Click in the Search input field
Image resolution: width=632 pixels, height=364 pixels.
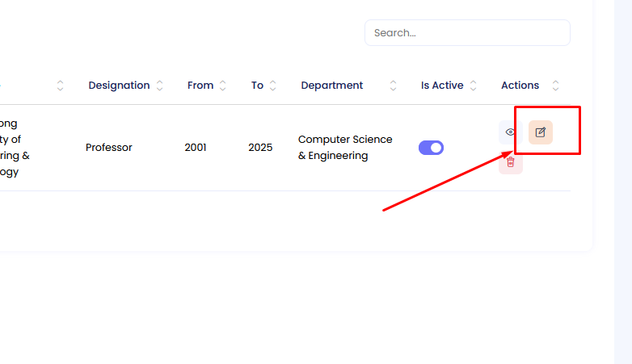[467, 33]
